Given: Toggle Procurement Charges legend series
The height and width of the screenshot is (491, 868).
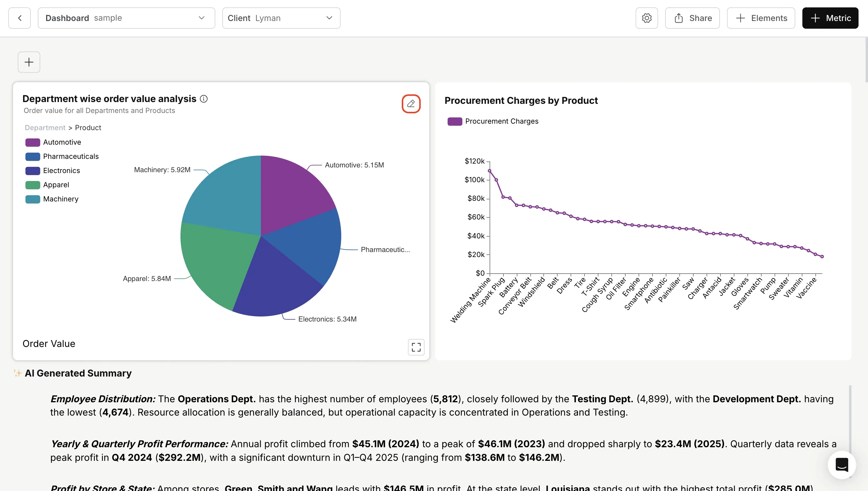Looking at the screenshot, I should tap(493, 121).
